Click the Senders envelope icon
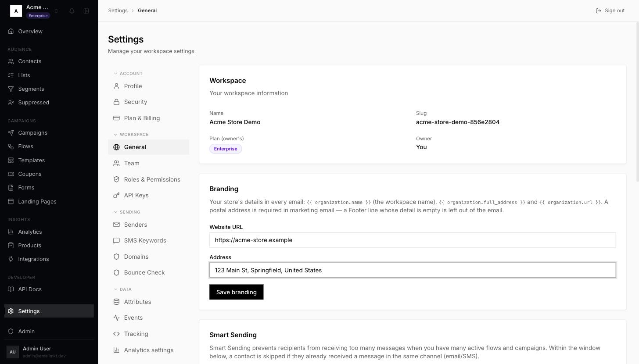This screenshot has width=639, height=364. (x=116, y=225)
